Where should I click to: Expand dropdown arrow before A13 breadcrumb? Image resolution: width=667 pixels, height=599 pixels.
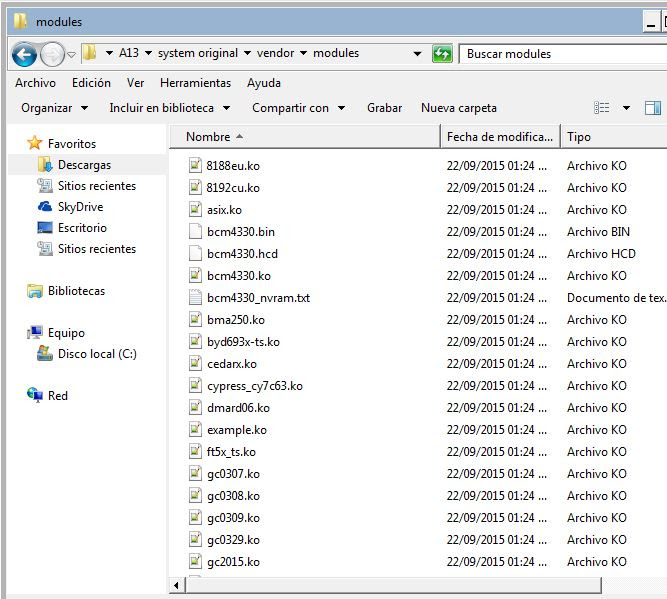click(x=109, y=53)
